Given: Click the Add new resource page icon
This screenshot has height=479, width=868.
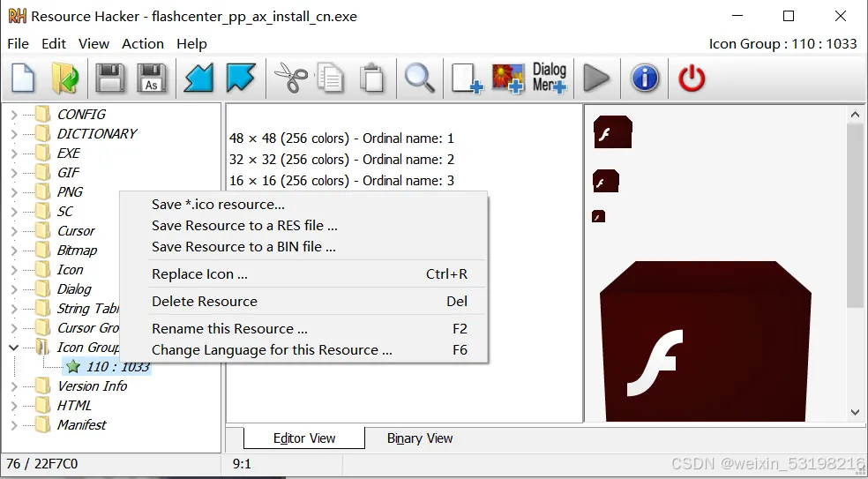Looking at the screenshot, I should pyautogui.click(x=467, y=79).
